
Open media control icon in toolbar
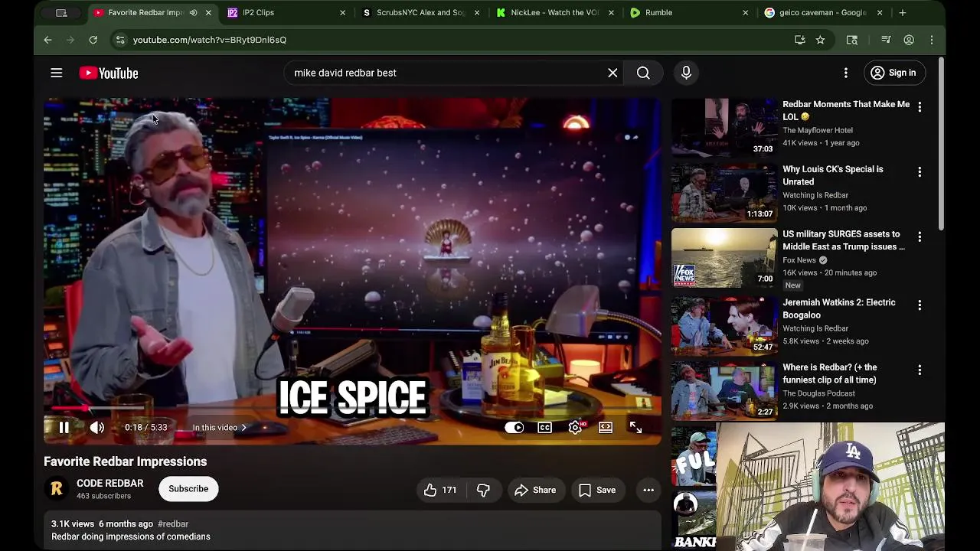click(x=886, y=40)
